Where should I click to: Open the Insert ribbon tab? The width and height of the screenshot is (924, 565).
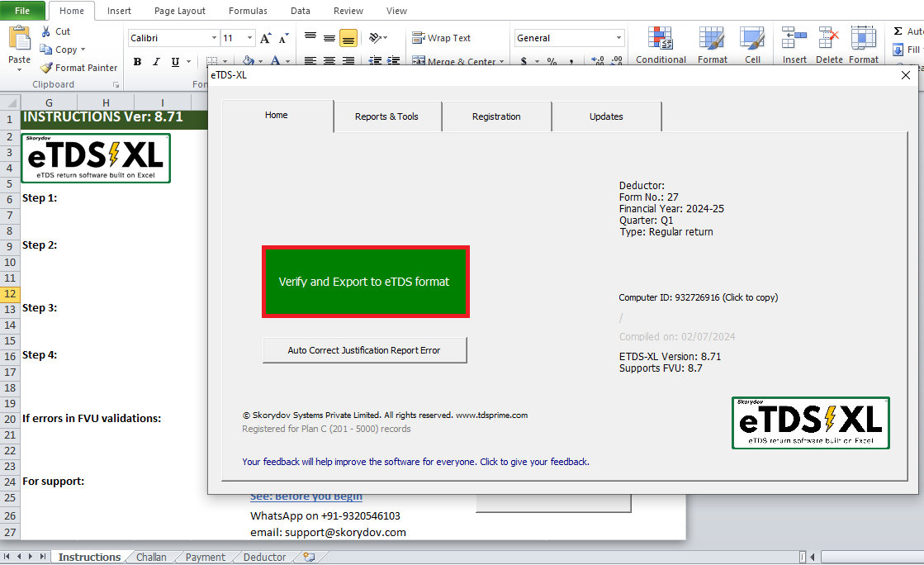(x=119, y=11)
